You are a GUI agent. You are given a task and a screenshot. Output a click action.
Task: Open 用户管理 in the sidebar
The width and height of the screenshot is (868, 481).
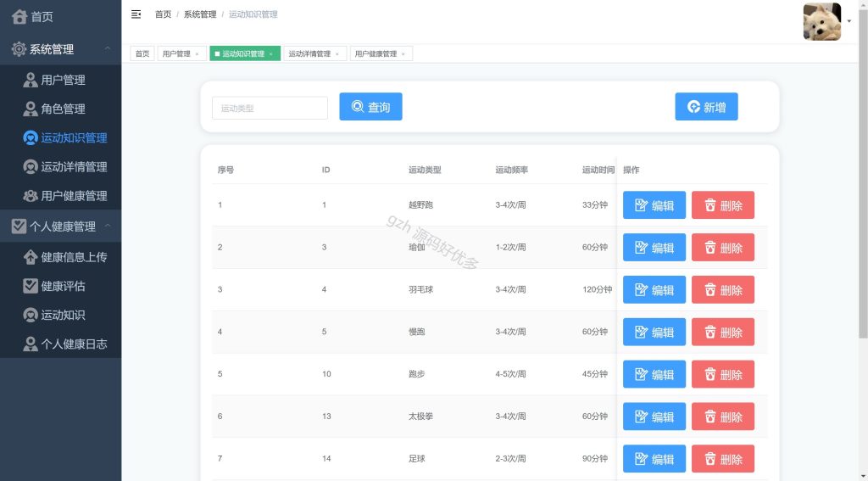(x=60, y=80)
